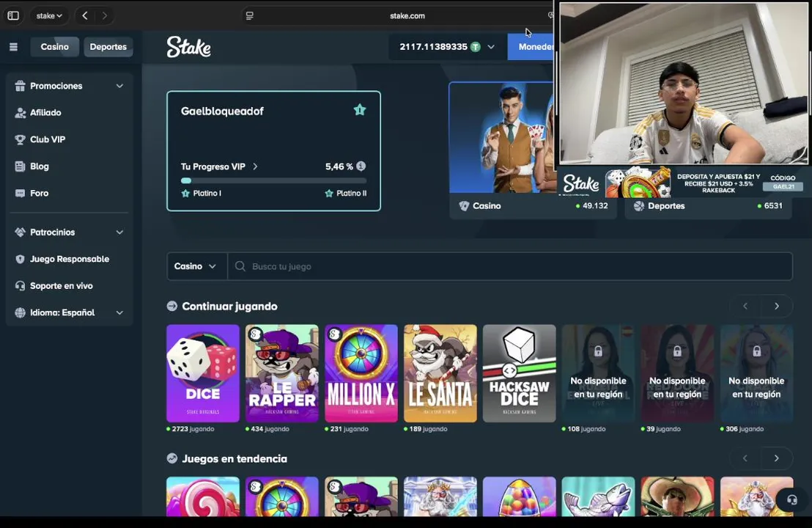
Task: Toggle the browser sidebar icon
Action: (13, 15)
